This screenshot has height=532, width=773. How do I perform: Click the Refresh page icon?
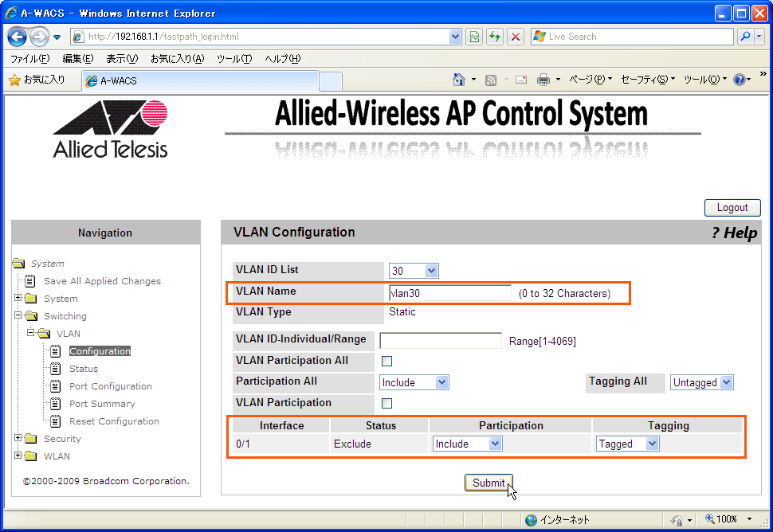point(495,37)
